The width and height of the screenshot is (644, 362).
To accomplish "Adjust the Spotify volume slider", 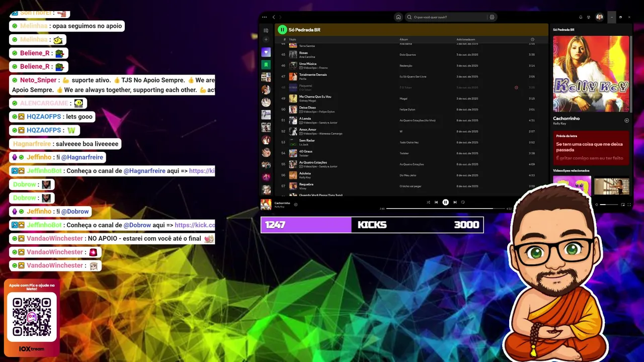I will point(610,205).
